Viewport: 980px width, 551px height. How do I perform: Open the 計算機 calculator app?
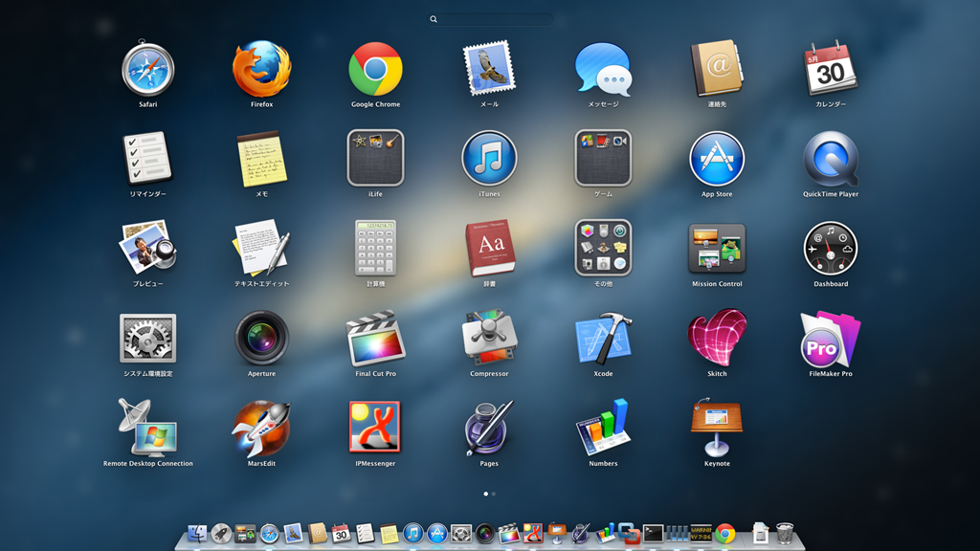click(x=375, y=248)
